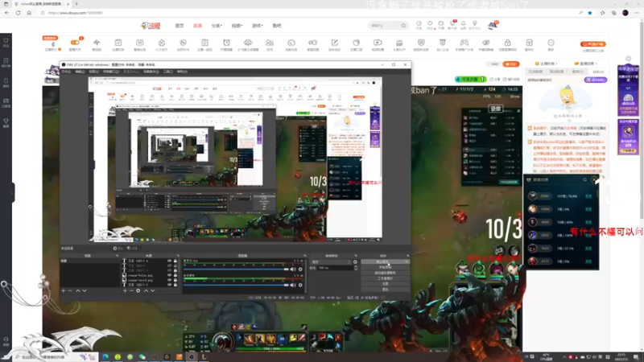
Task: Toggle lock of last OBS text source
Action: click(175, 285)
